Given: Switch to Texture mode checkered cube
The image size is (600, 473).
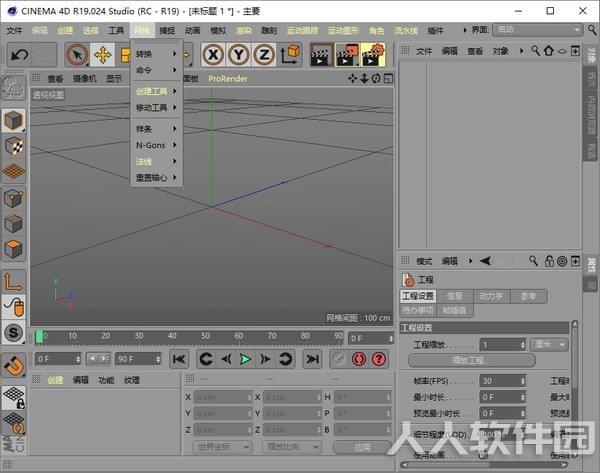Looking at the screenshot, I should pyautogui.click(x=13, y=146).
